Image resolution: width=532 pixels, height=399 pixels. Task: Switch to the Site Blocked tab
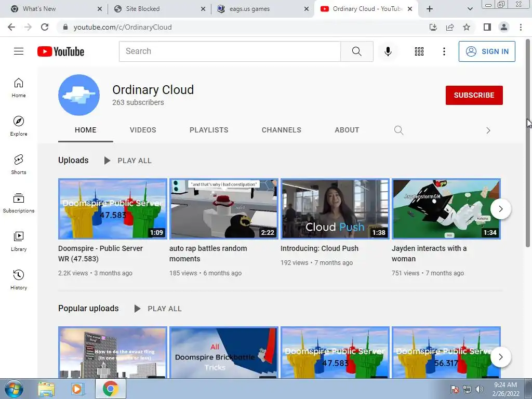159,9
